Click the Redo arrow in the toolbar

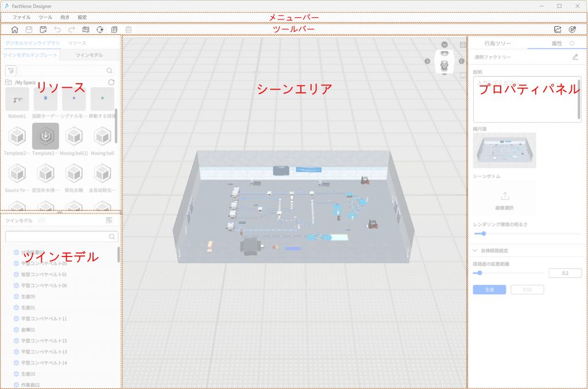click(x=72, y=29)
